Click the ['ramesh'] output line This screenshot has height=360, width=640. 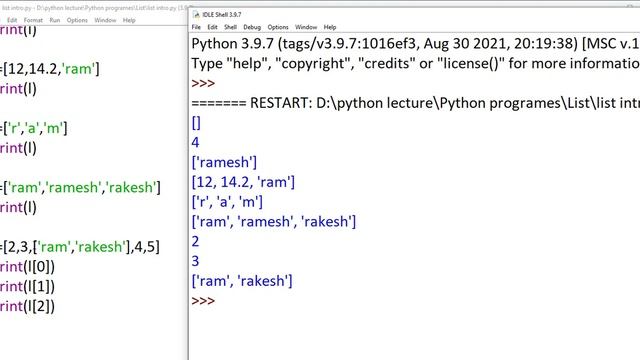(x=224, y=162)
